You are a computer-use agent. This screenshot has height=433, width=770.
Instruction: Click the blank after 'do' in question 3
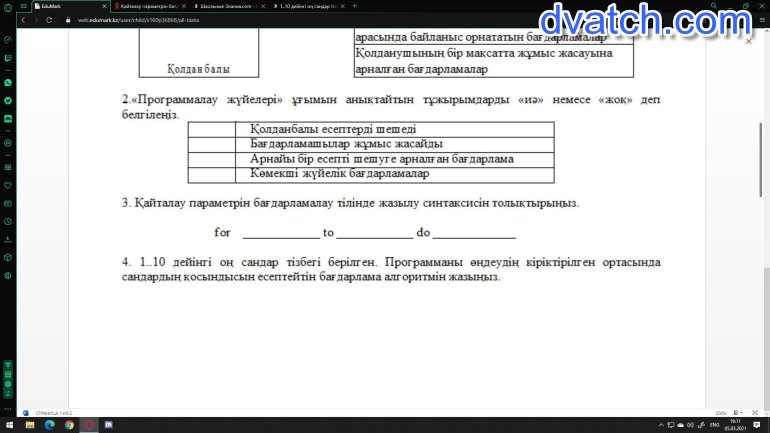474,233
